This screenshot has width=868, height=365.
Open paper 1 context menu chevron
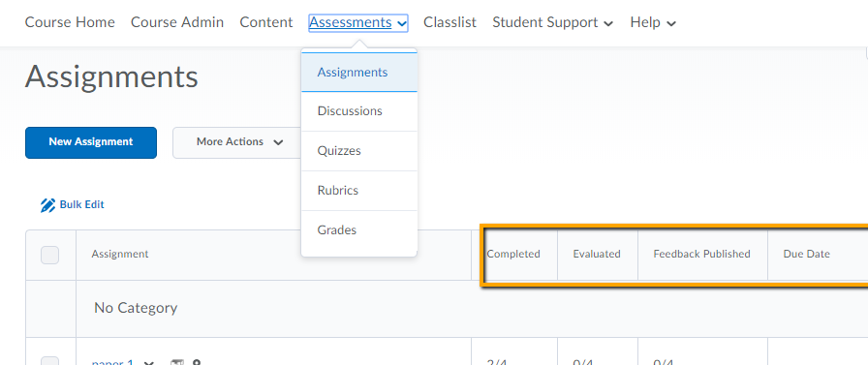(148, 363)
